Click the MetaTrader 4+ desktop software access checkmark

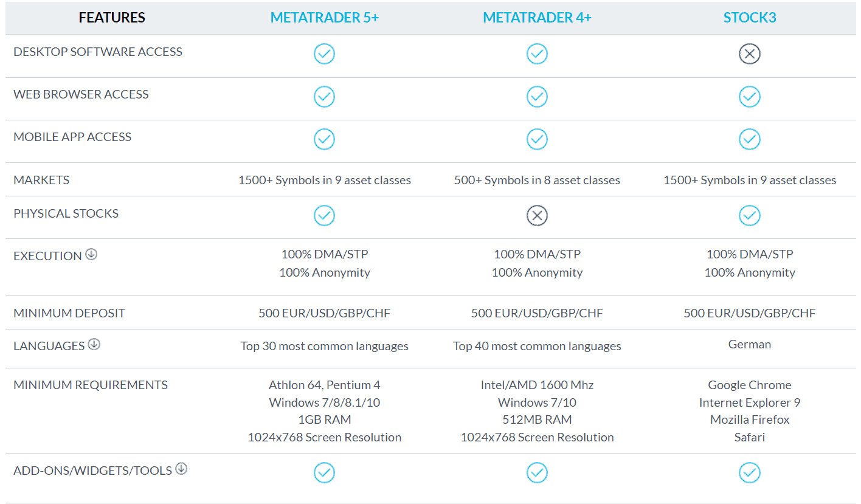click(537, 54)
